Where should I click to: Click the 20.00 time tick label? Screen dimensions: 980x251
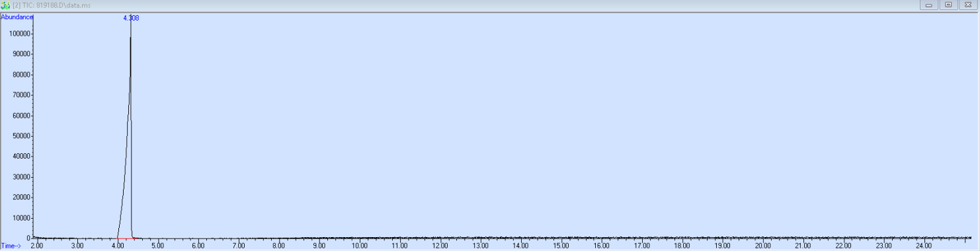763,246
